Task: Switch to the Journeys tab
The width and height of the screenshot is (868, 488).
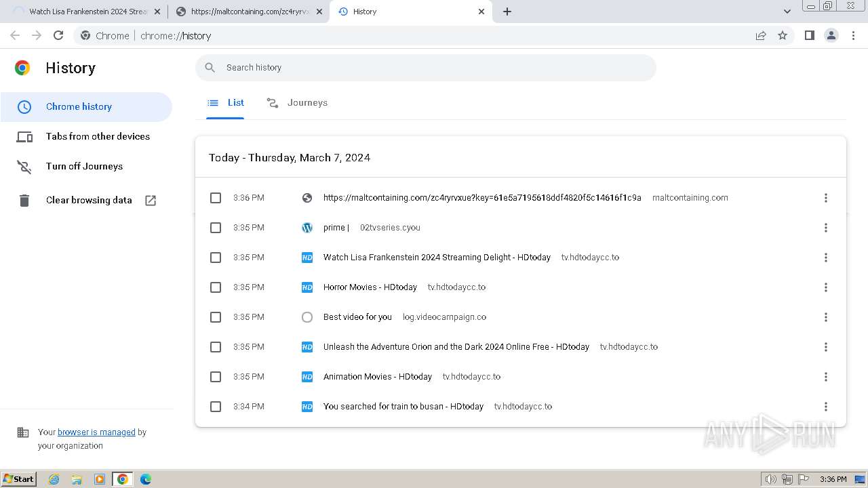Action: [297, 103]
